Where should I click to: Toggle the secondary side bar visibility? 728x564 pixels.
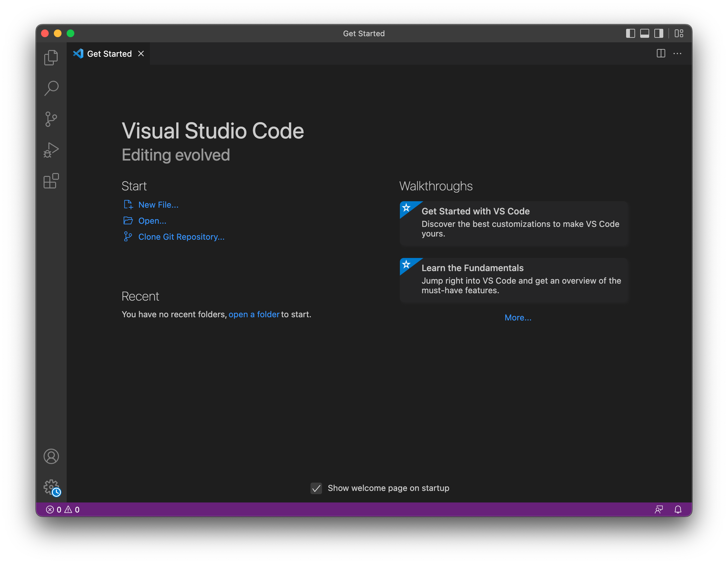tap(659, 33)
